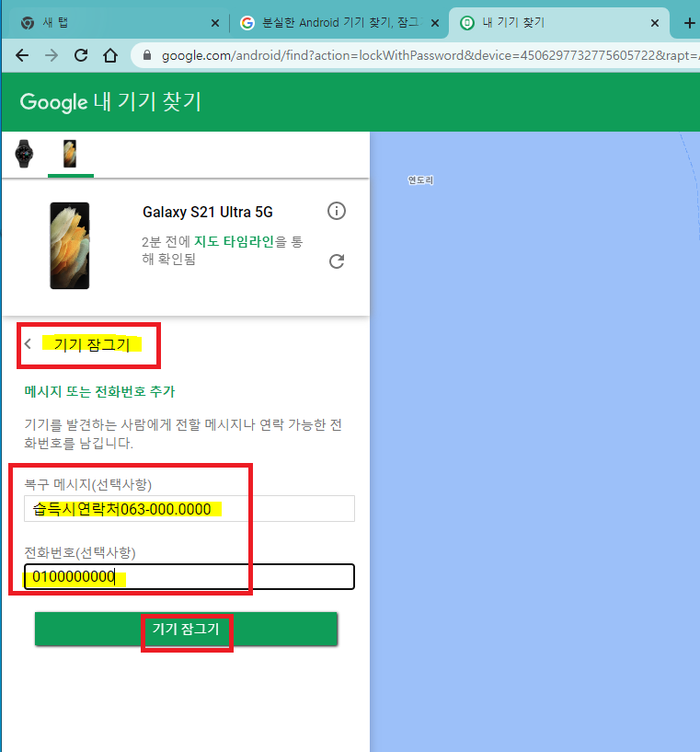Refresh the device location status
The height and width of the screenshot is (752, 700).
[337, 261]
